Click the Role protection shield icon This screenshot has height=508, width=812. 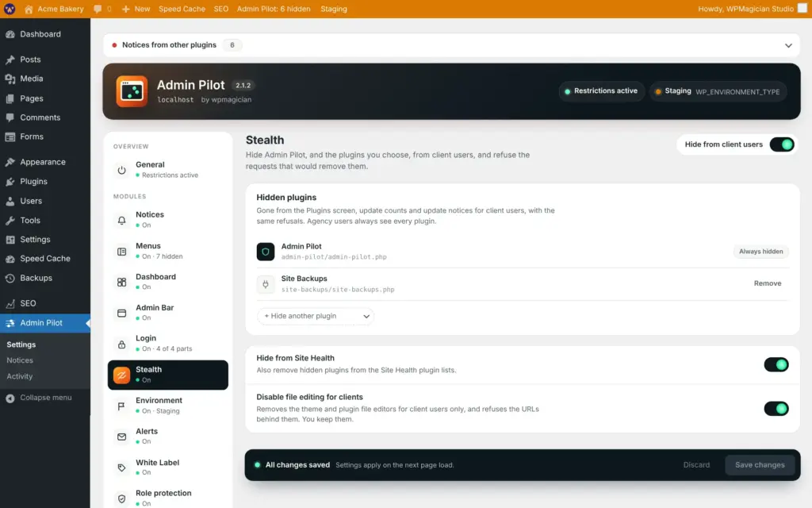pyautogui.click(x=121, y=498)
